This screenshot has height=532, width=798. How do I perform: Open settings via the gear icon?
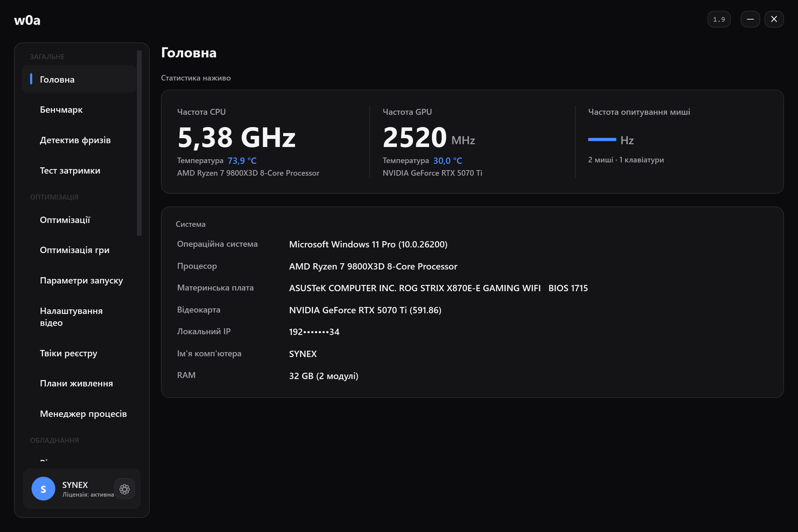click(x=125, y=489)
